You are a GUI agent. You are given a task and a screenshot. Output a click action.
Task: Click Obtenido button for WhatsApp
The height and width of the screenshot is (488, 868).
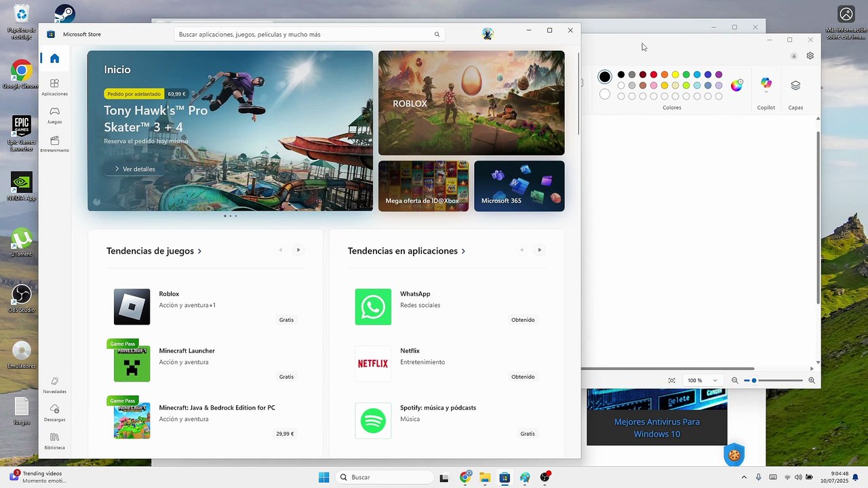[x=523, y=320]
